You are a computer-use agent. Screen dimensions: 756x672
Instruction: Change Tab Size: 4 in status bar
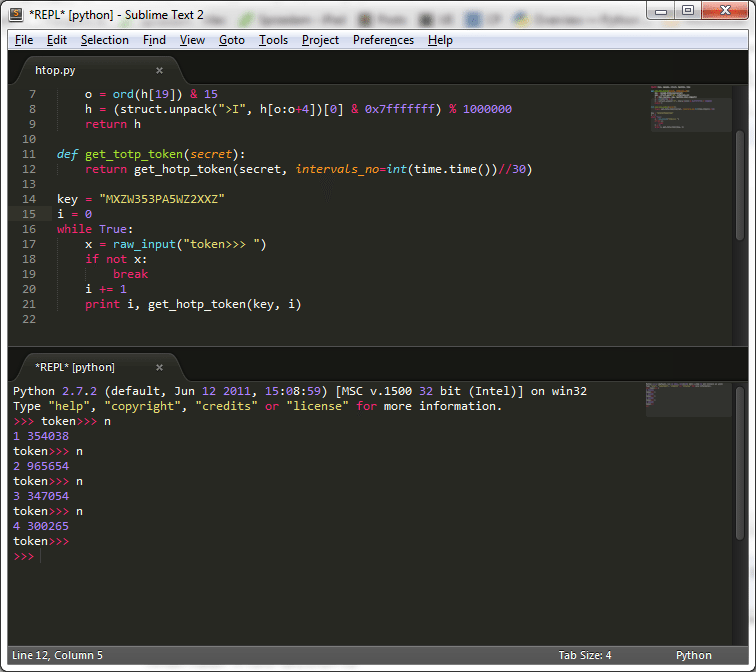click(585, 656)
